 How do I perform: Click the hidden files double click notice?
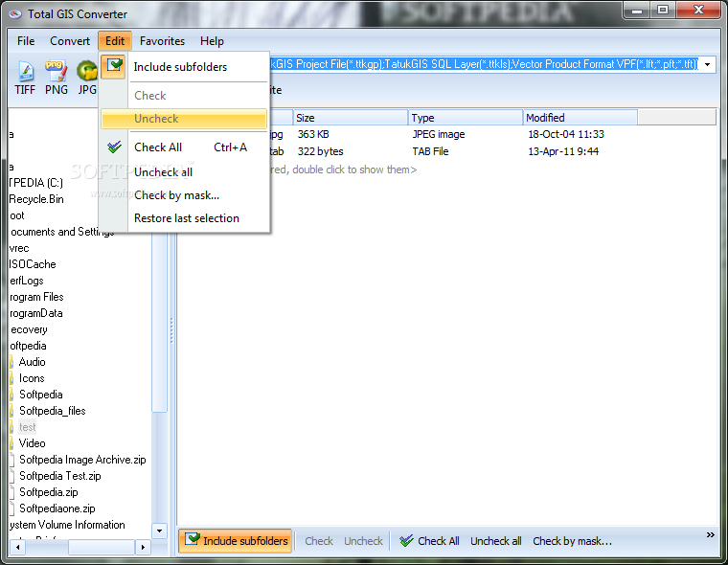tap(344, 169)
